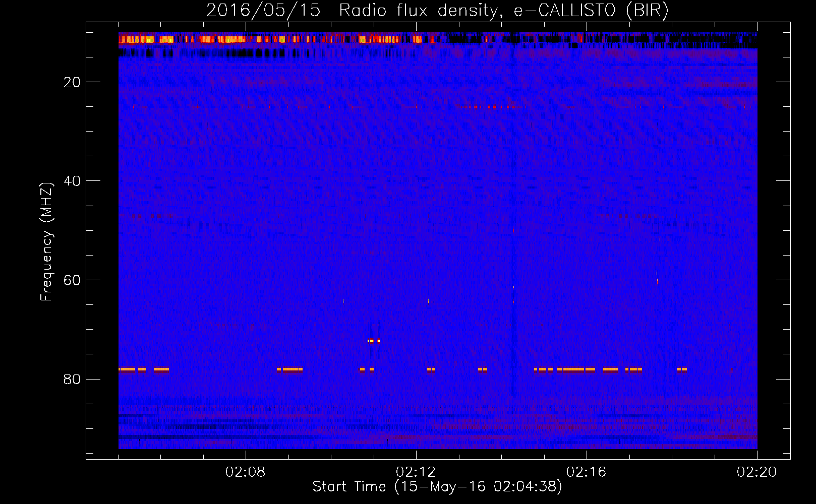Click the '02:16' time tick label
816x504 pixels.
point(587,472)
